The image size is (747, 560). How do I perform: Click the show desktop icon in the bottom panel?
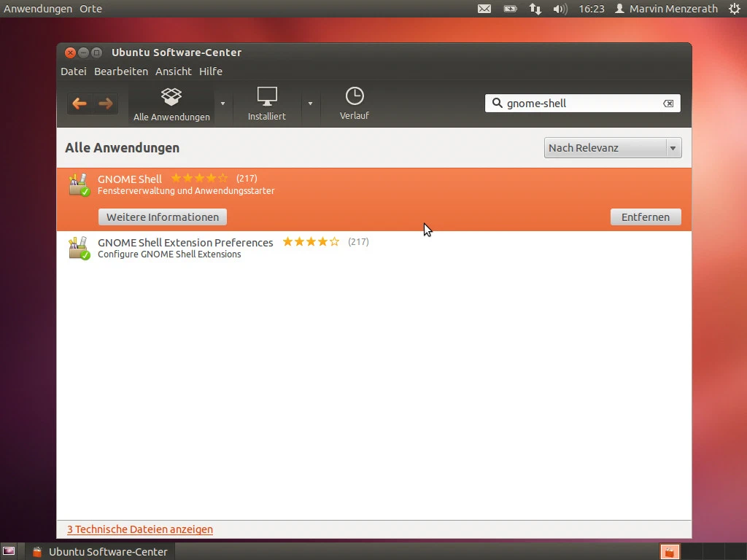pyautogui.click(x=9, y=552)
